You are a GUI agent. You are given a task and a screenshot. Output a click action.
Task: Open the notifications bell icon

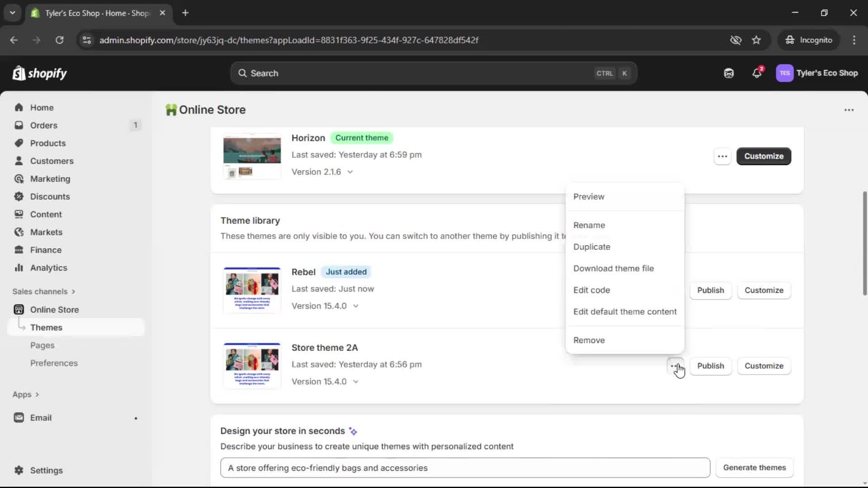coord(757,73)
